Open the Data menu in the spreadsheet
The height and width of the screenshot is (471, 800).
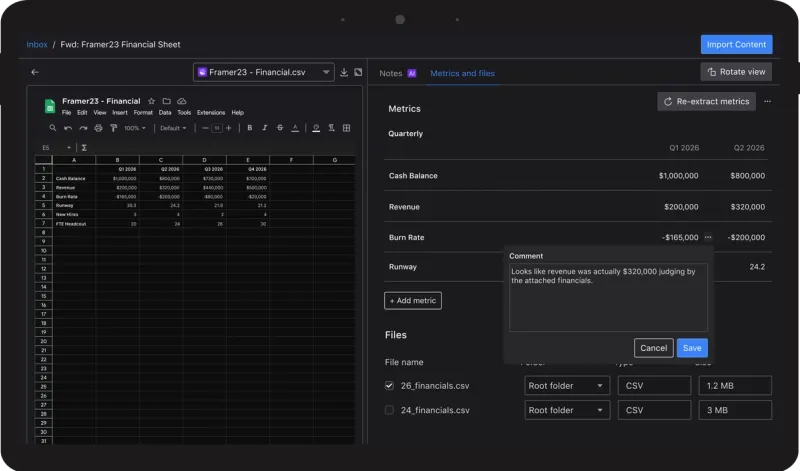[x=167, y=113]
